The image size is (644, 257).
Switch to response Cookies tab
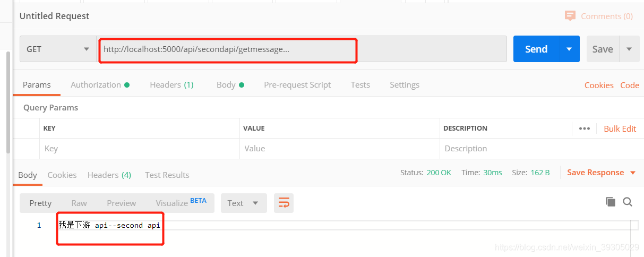click(62, 175)
